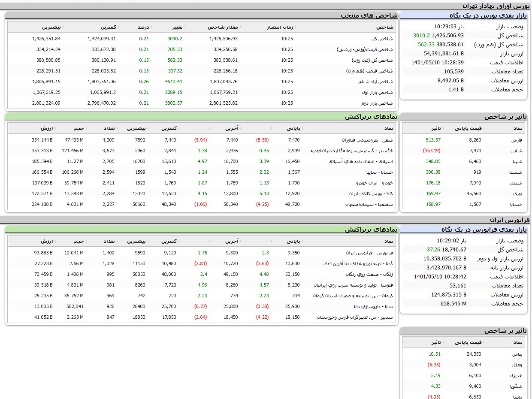
Task: Open symbol 'ددانا - داروسازی دانا'
Action: coord(374,306)
